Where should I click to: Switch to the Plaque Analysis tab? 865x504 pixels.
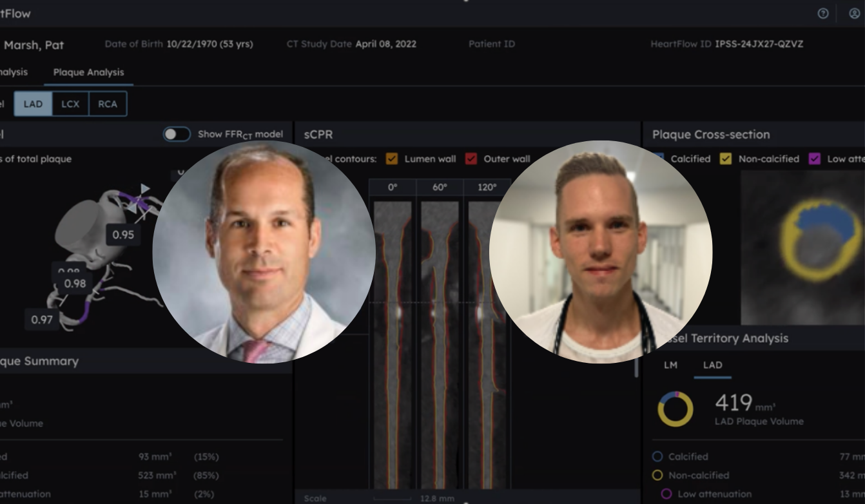(x=88, y=72)
